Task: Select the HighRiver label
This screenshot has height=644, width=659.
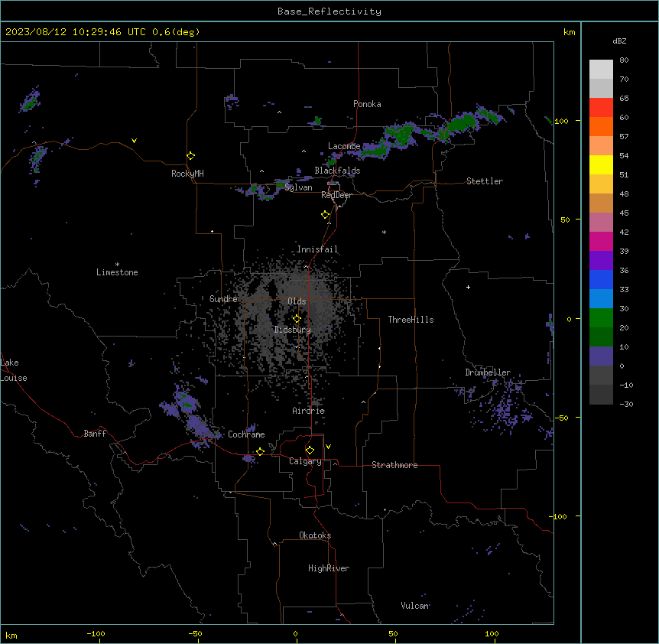Action: tap(329, 568)
